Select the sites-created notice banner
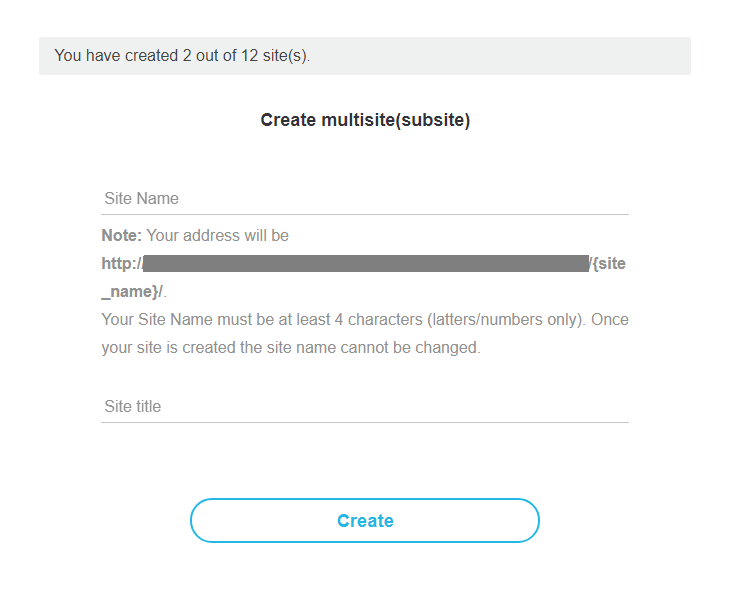 (365, 56)
